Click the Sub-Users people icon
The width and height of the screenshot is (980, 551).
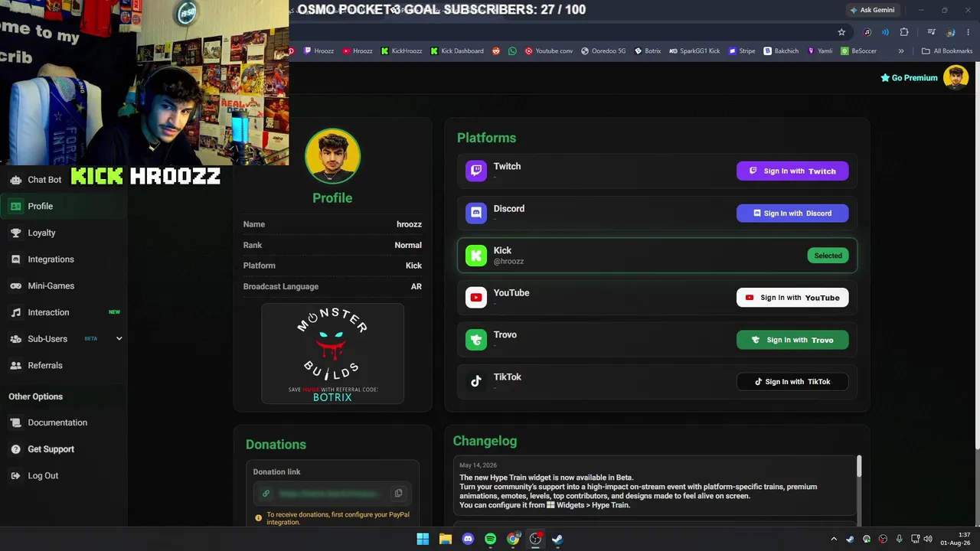tap(15, 339)
